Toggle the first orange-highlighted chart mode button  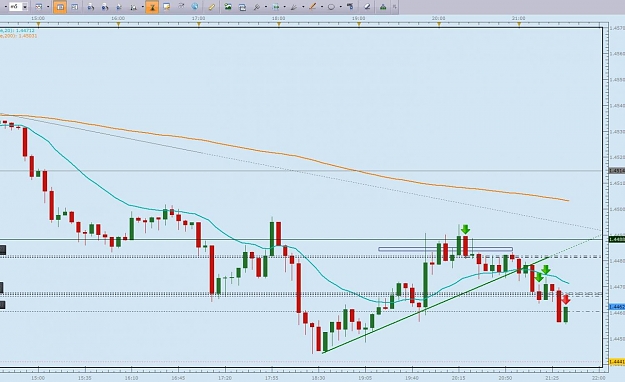pyautogui.click(x=60, y=7)
